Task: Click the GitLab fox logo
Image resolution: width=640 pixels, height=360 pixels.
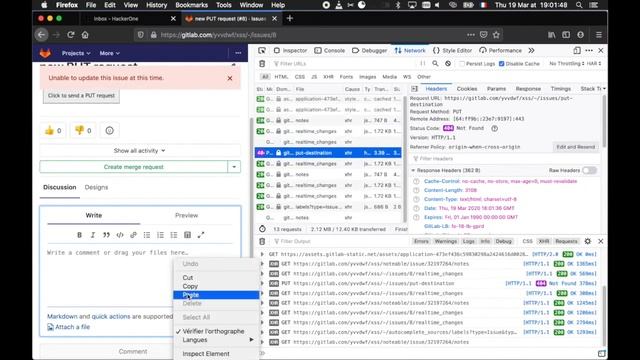Action: tap(45, 53)
